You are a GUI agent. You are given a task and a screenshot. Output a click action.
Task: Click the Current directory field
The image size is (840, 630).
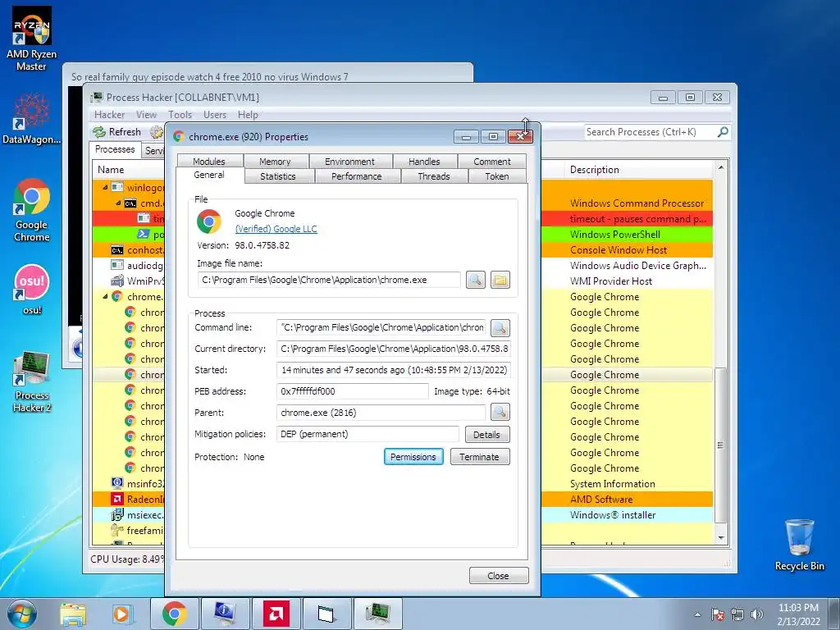click(x=393, y=349)
